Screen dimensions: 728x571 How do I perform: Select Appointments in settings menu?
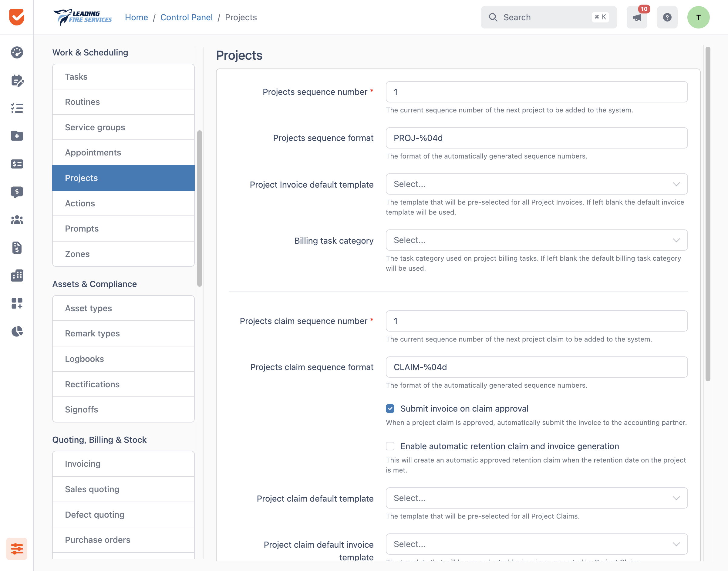point(123,152)
